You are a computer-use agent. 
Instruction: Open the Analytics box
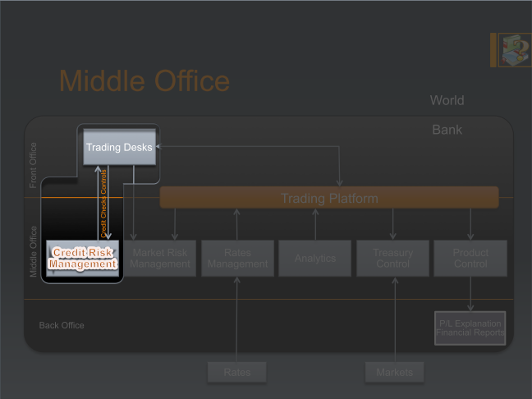(315, 258)
